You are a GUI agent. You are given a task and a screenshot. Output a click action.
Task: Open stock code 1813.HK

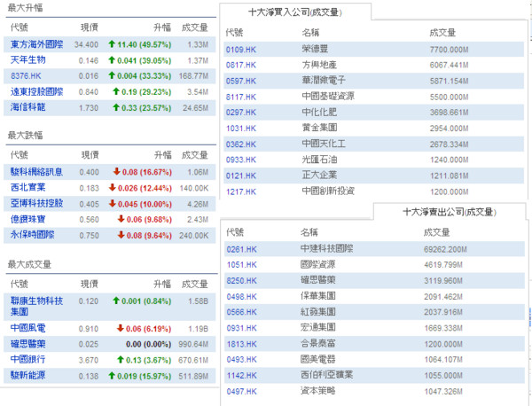tap(241, 344)
